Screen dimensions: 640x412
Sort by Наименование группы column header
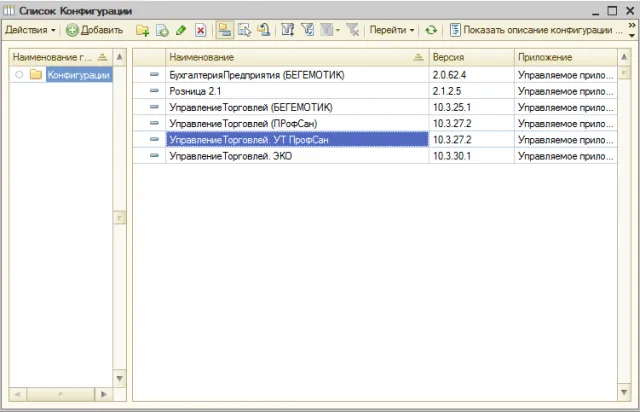(x=60, y=57)
